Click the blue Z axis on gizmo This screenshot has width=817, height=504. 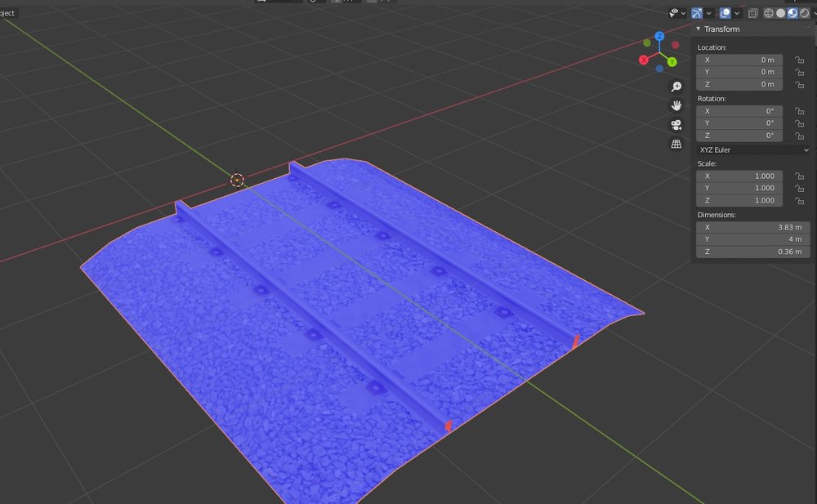point(659,37)
